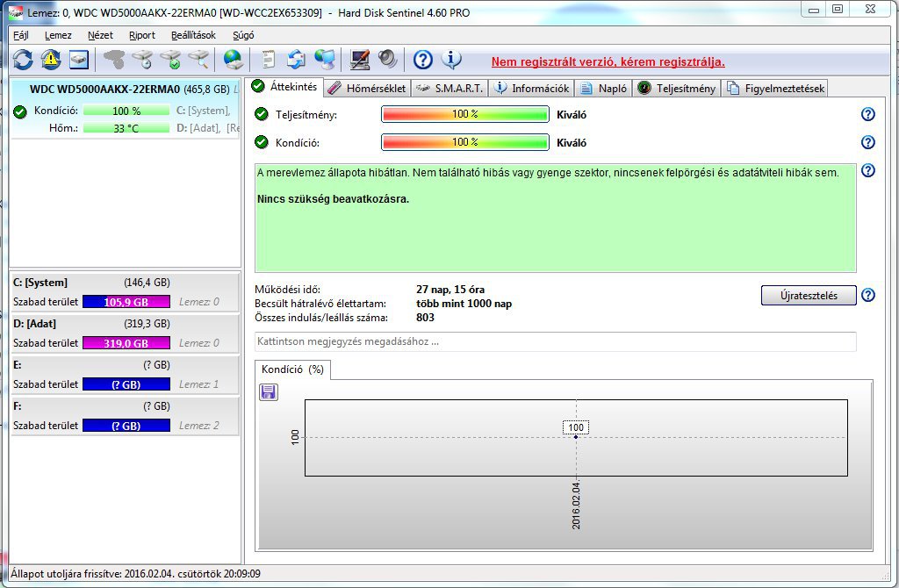The height and width of the screenshot is (588, 899).
Task: Open the Beállítások menu
Action: [x=193, y=35]
